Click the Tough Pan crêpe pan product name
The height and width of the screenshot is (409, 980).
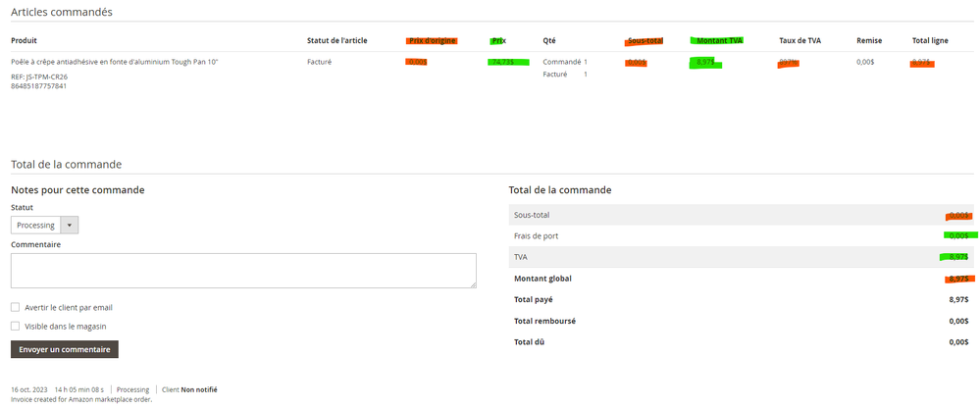[114, 62]
